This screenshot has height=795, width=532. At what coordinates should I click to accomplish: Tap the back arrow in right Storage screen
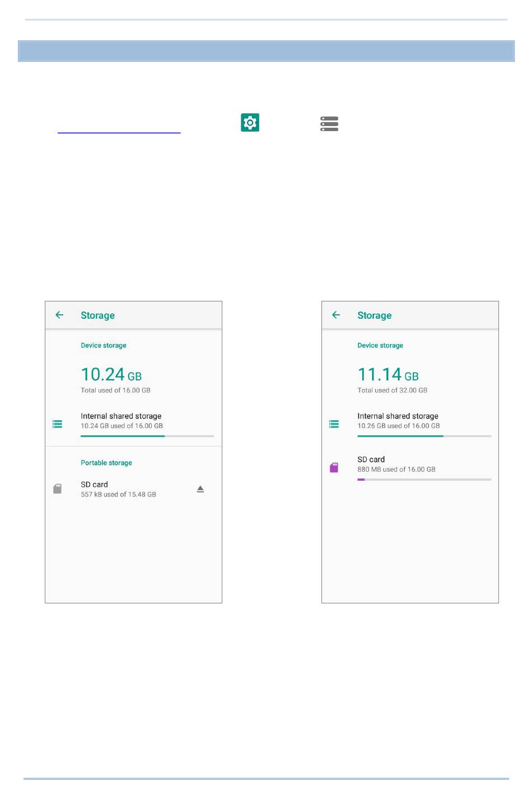coord(336,315)
